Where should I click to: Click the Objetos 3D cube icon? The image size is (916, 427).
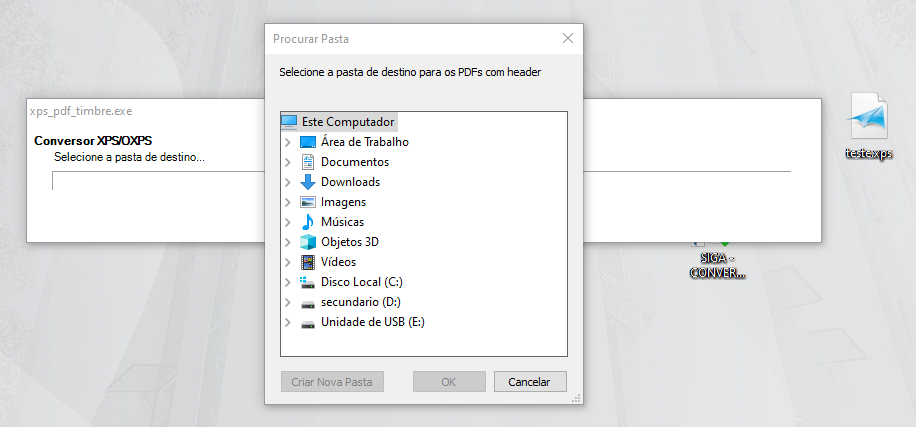308,242
